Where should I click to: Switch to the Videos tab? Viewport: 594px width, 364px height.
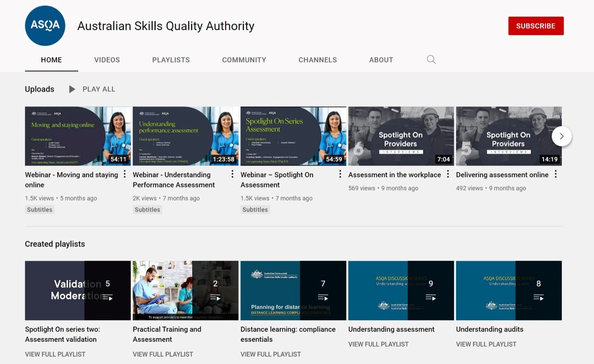pos(107,60)
